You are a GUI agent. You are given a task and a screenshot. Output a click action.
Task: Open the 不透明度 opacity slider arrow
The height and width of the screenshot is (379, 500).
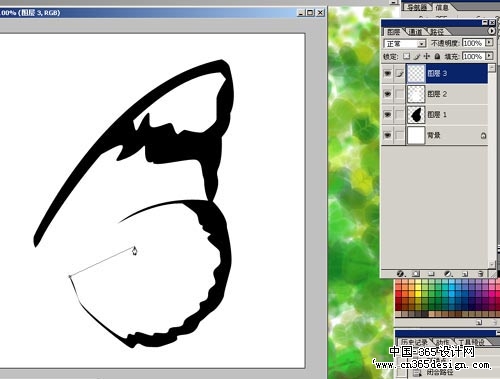(489, 43)
